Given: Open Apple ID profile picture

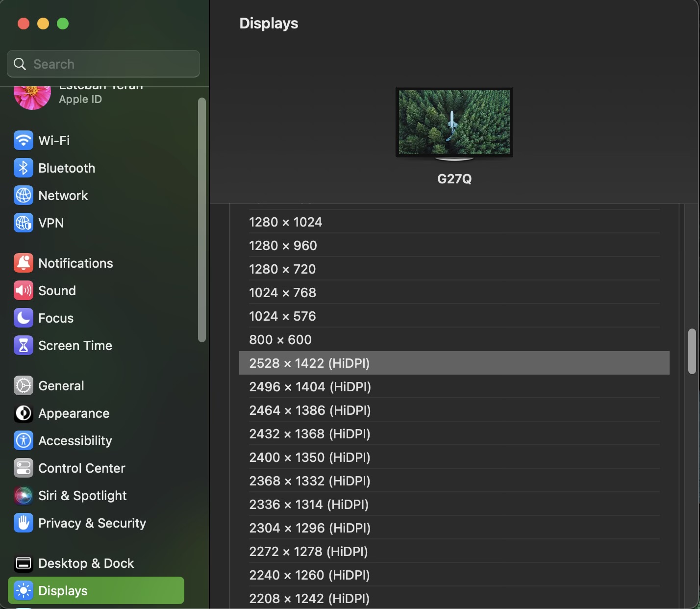Looking at the screenshot, I should (32, 97).
